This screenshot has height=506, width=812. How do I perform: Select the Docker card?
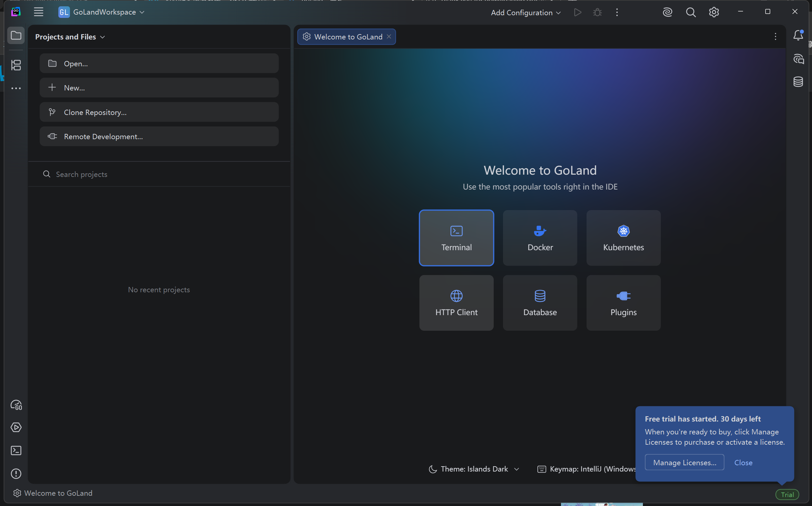540,238
